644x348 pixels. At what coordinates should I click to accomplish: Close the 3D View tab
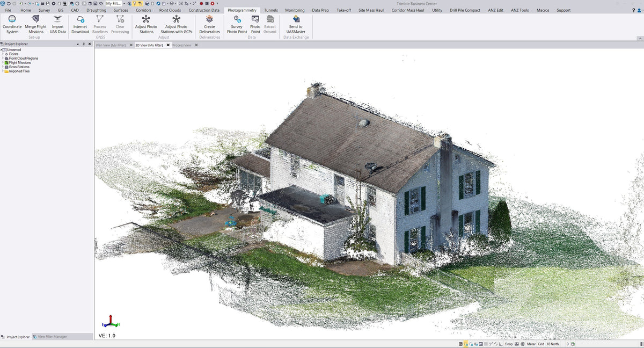168,45
